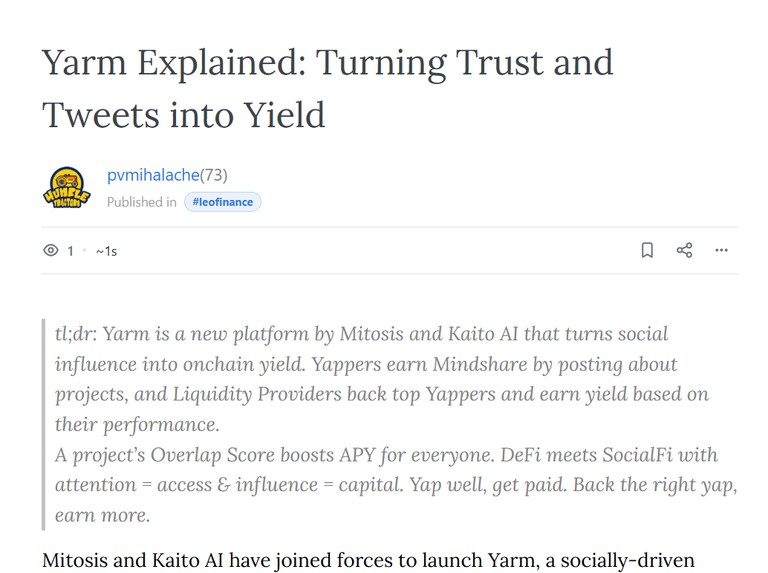Click the author reputation score (73)
The height and width of the screenshot is (573, 768).
coord(214,175)
